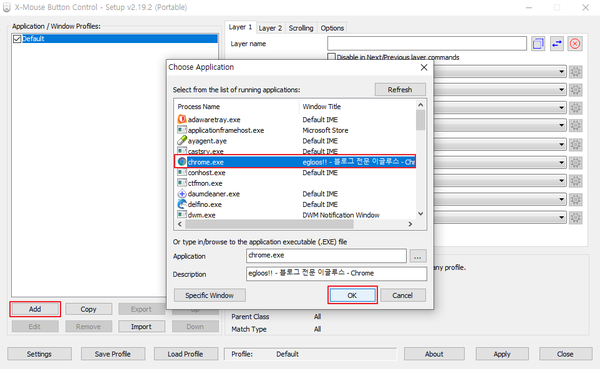Select the delfino.exe row
This screenshot has height=369, width=600.
point(296,204)
